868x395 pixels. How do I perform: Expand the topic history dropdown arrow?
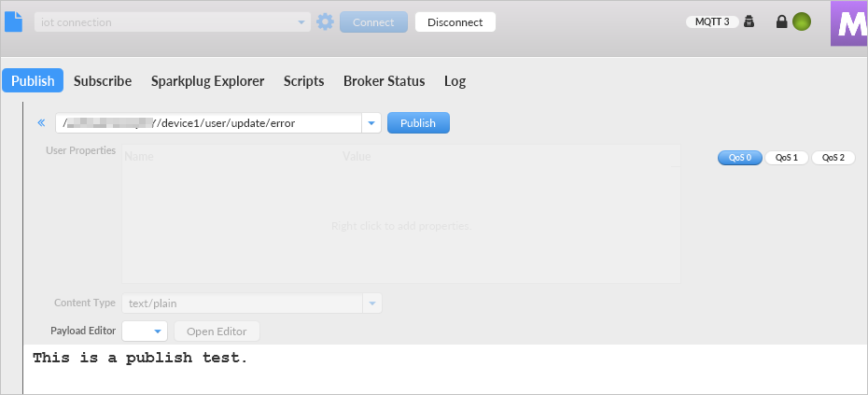(x=371, y=123)
